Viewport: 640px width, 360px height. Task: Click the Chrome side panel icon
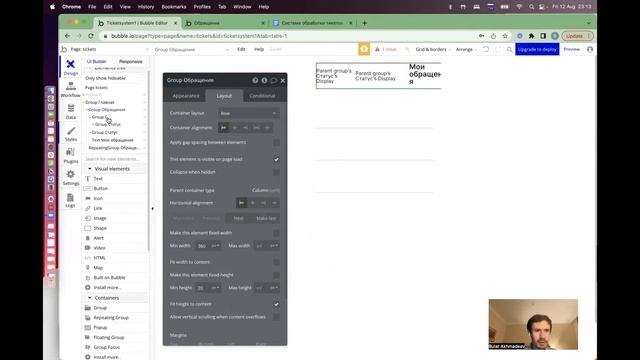pos(543,36)
